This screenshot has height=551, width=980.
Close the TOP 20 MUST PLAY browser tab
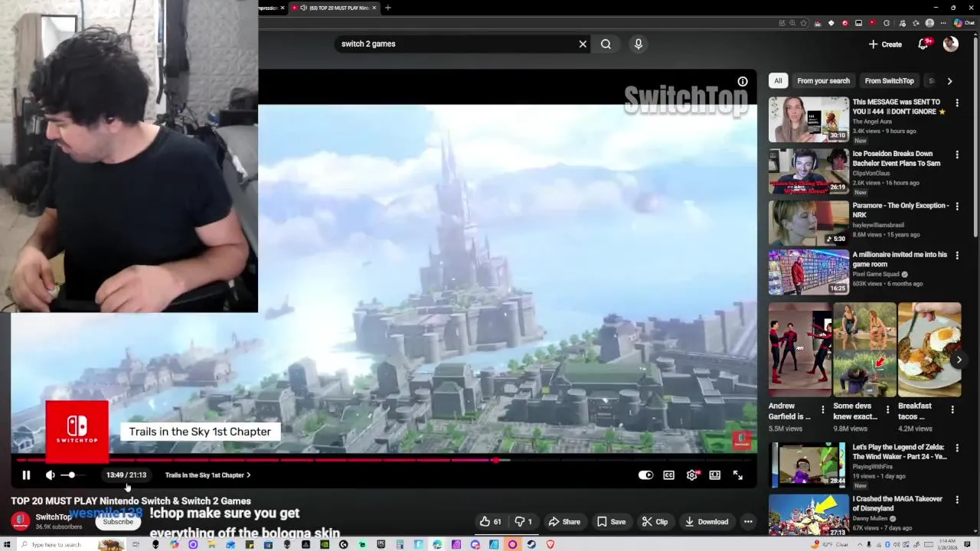pyautogui.click(x=374, y=8)
